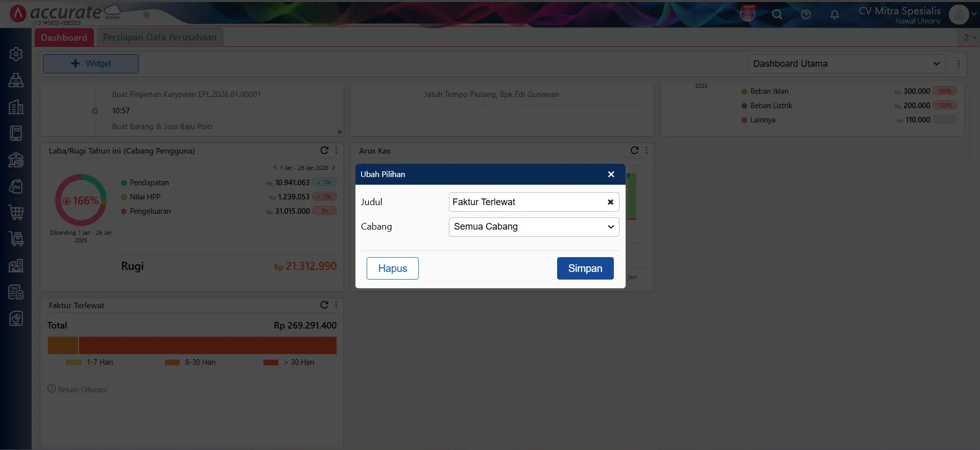
Task: Open Buat Pinjaman Karyawan activity entry
Action: tap(186, 94)
